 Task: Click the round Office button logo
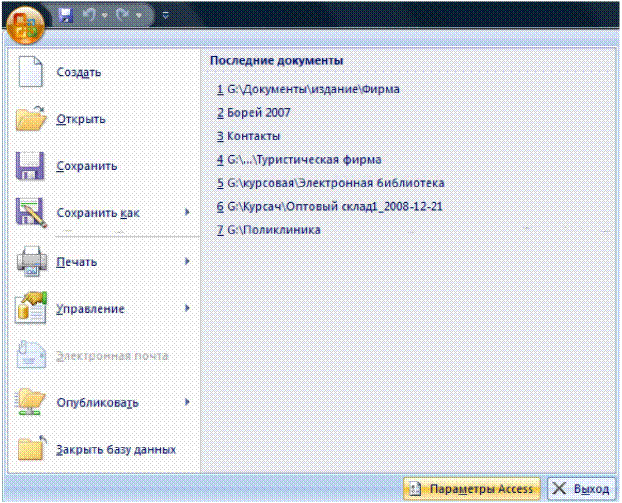coord(25,24)
